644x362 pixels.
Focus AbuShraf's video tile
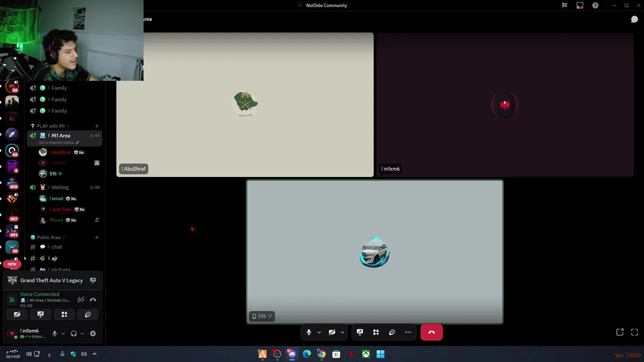click(245, 105)
